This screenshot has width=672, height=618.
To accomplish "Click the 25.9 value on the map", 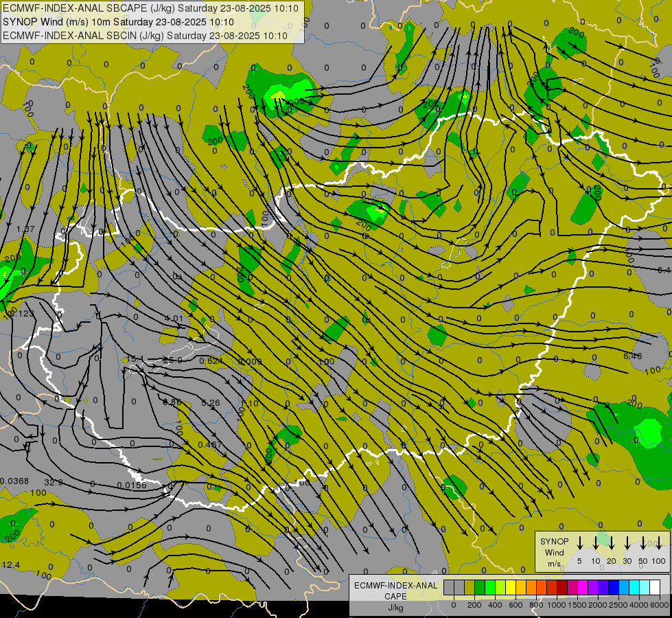I will tap(173, 360).
